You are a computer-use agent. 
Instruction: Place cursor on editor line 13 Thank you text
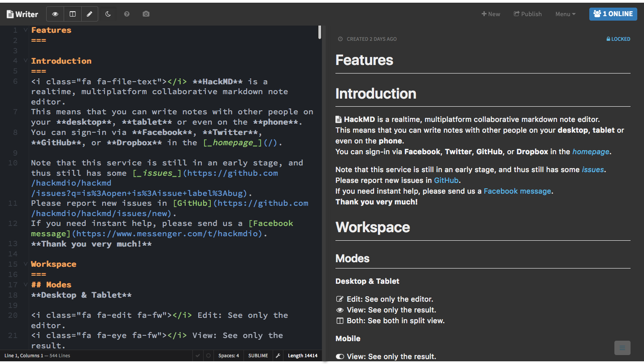coord(91,244)
